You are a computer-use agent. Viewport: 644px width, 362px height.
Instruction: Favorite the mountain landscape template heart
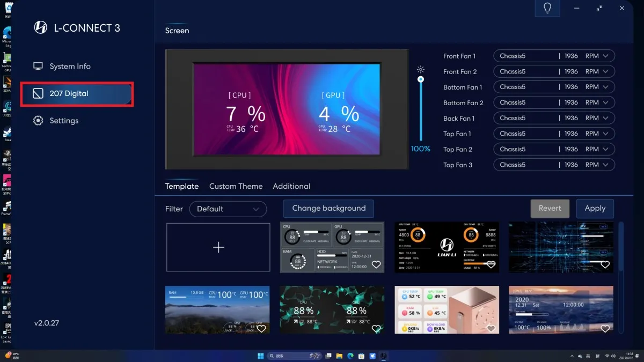click(261, 328)
